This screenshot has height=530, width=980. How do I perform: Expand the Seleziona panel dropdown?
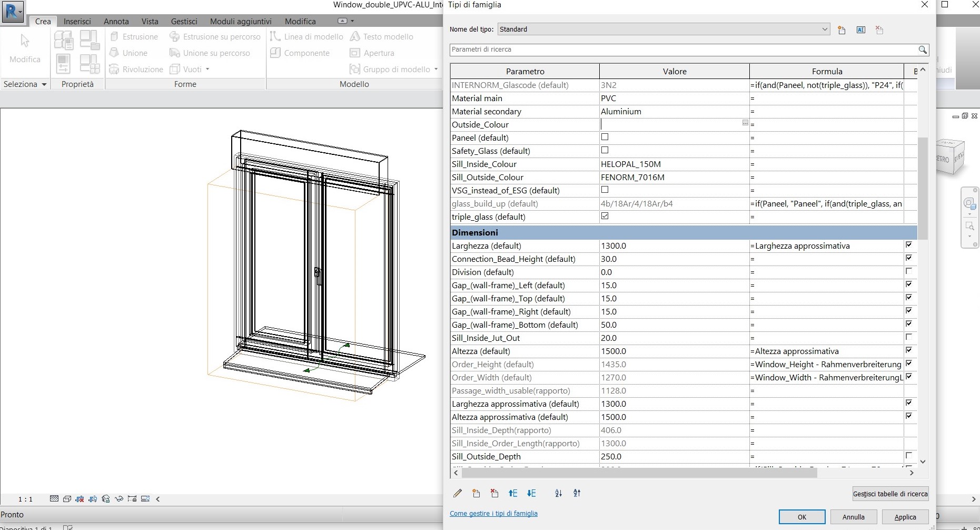44,84
